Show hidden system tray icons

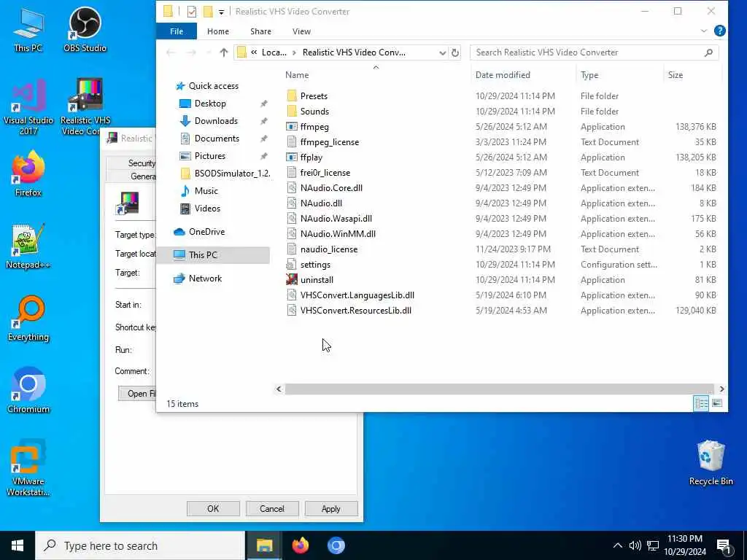(617, 545)
